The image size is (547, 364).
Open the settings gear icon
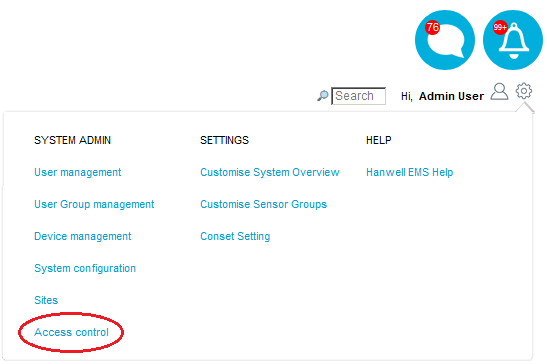click(x=524, y=91)
